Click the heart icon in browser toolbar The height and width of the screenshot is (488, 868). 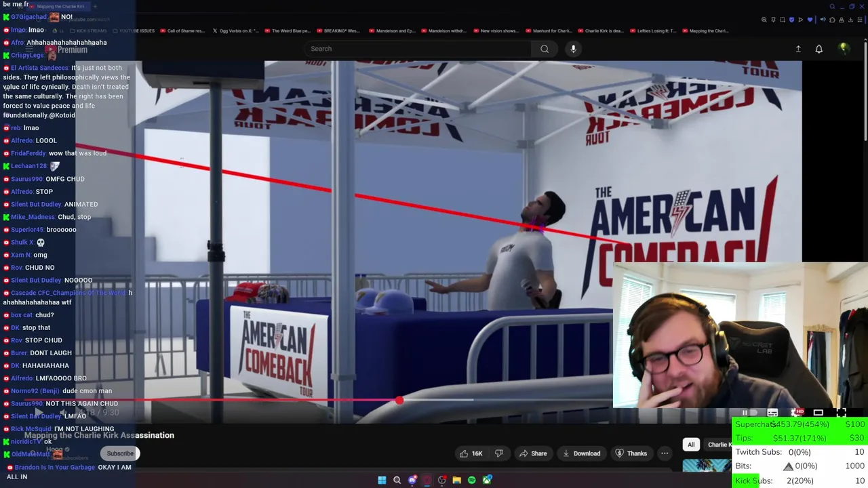click(810, 20)
